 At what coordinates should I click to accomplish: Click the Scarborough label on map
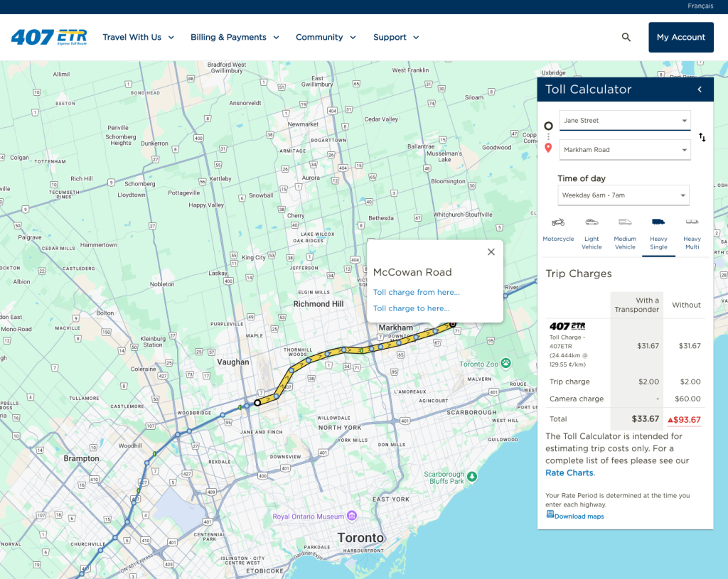point(471,413)
